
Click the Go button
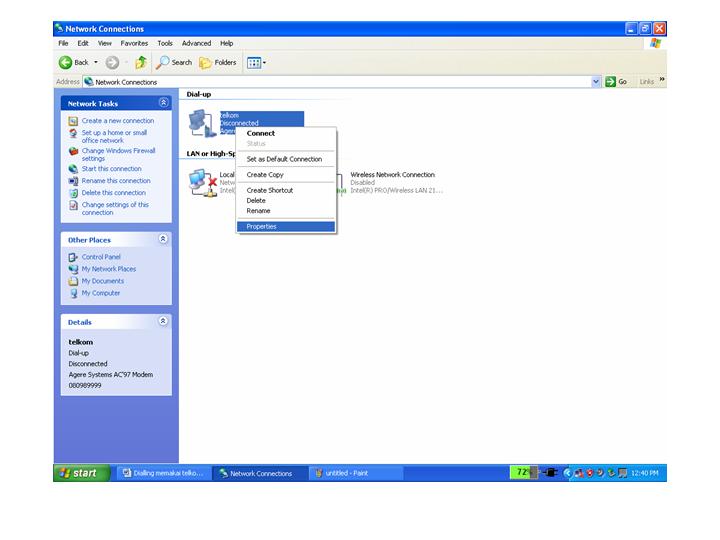tap(616, 82)
